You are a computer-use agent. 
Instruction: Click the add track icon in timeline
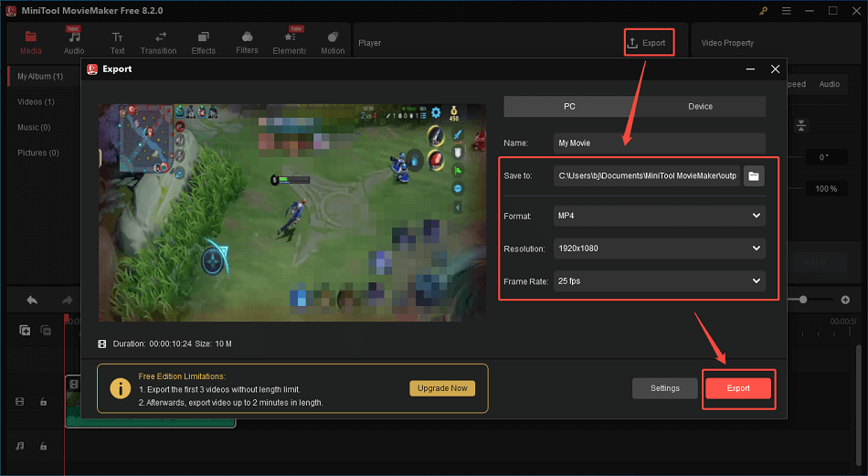25,331
